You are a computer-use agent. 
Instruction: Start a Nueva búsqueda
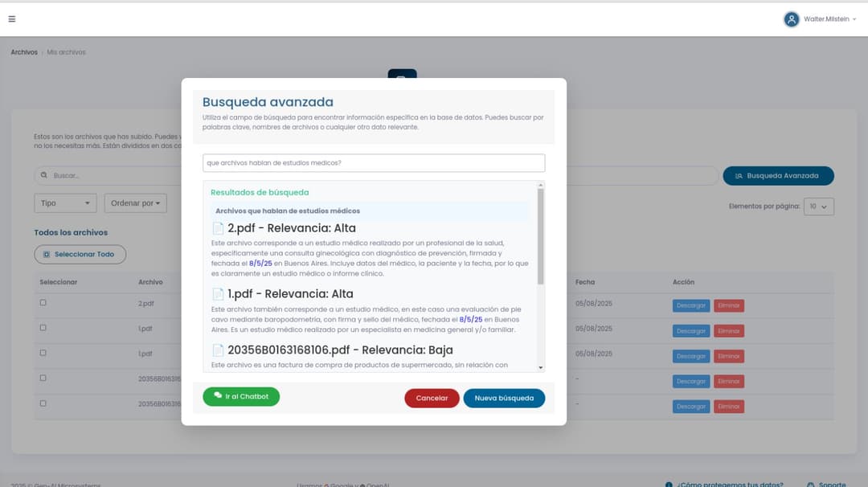pos(504,399)
